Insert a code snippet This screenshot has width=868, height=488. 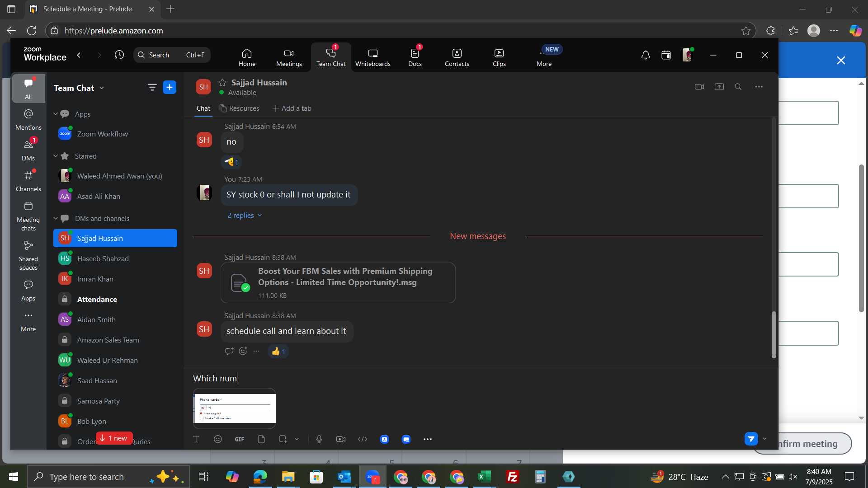tap(363, 439)
